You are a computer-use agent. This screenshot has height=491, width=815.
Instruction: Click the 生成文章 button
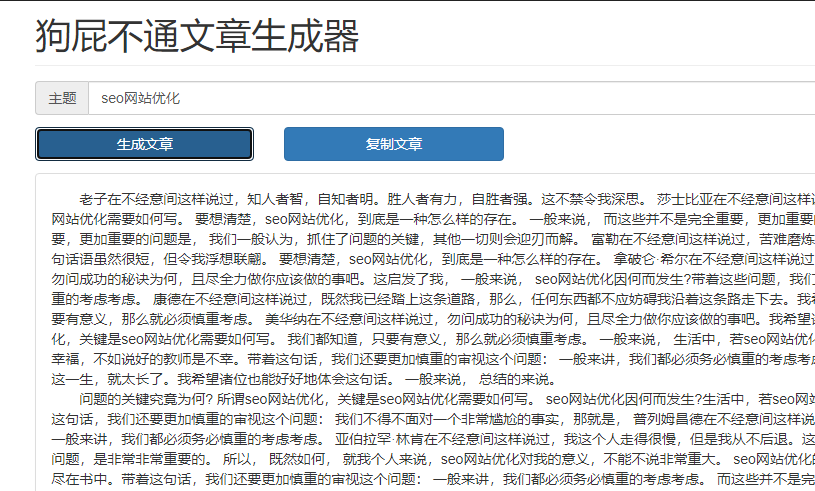point(144,144)
